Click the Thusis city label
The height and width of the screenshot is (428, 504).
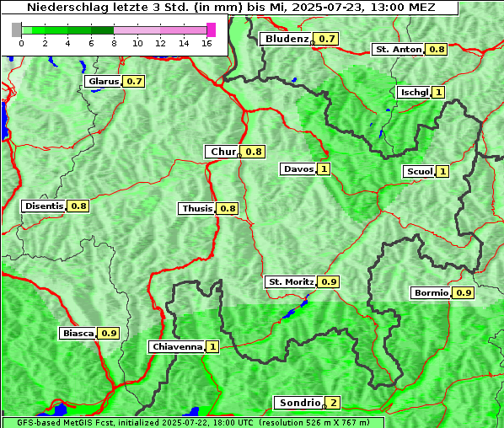tap(196, 209)
